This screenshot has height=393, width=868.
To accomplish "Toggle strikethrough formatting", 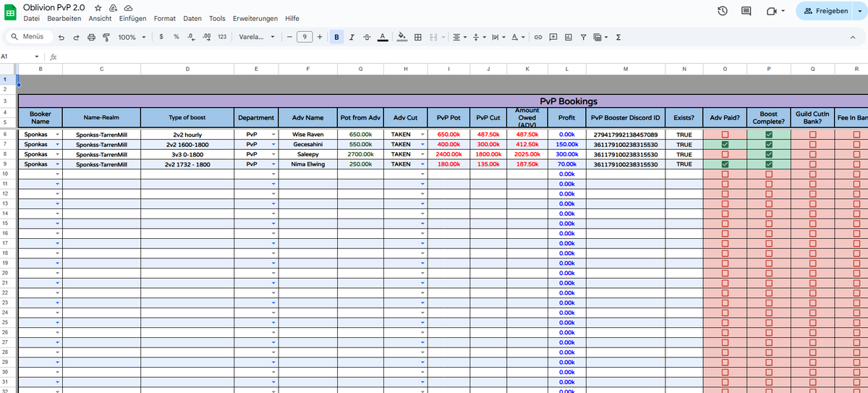I will click(366, 37).
